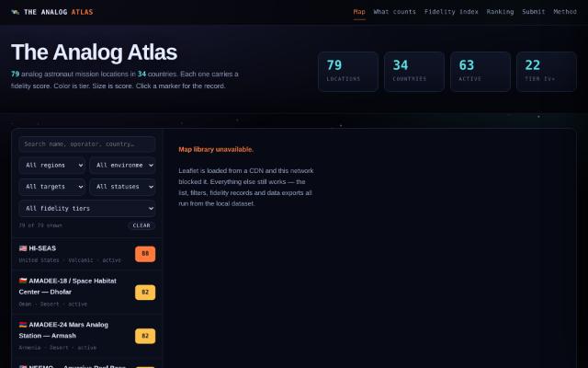Screen dimensions: 588x368
Task: Click THE ANALOG ATLAS brand link
Action: (x=52, y=12)
